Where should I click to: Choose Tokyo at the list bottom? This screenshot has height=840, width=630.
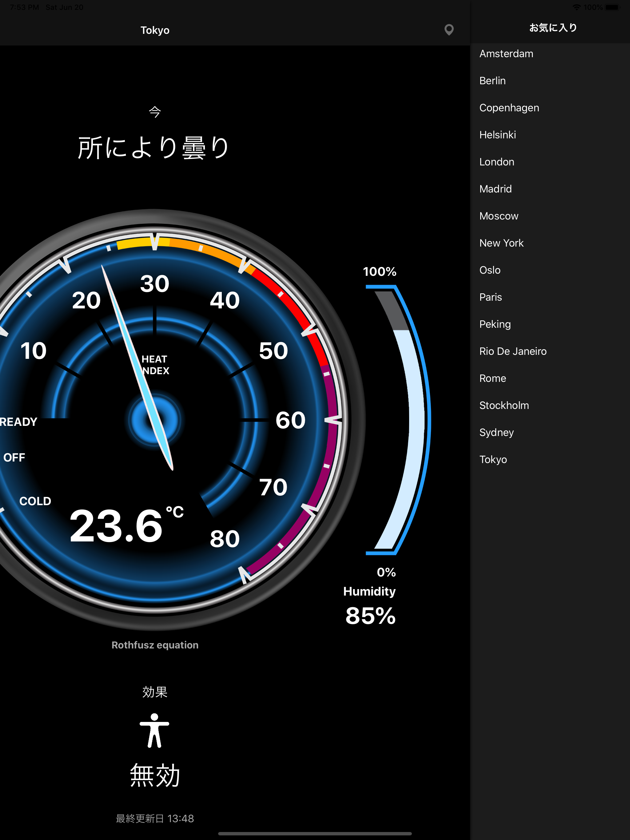pos(493,459)
